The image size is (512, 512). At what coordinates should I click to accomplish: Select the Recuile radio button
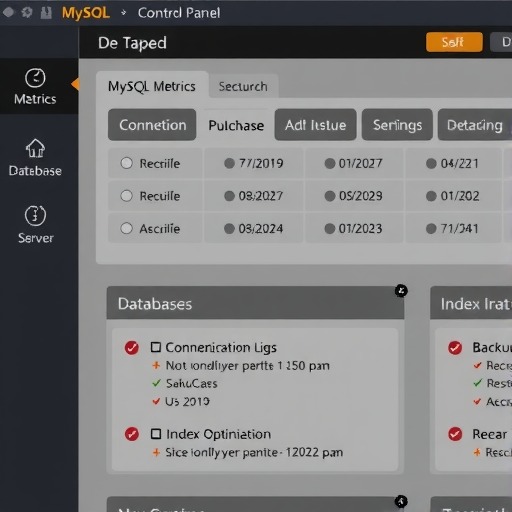[x=127, y=196]
